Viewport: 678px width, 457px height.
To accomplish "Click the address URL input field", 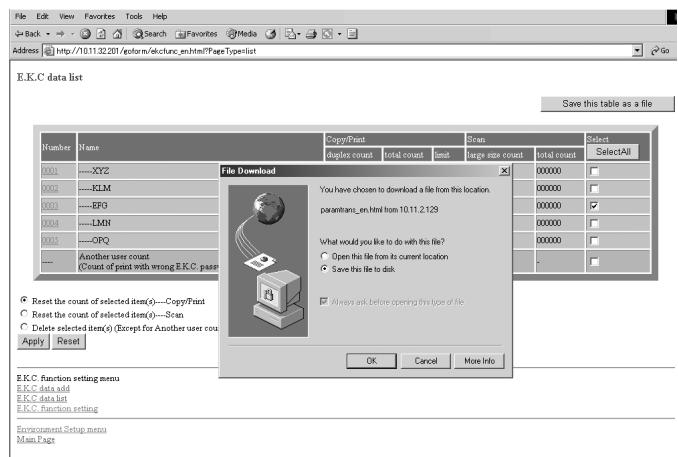I will coord(337,51).
